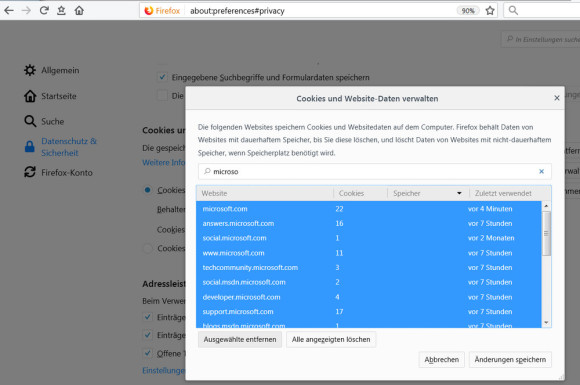
Task: Click the sync icon for Firefox-Konto
Action: [30, 172]
